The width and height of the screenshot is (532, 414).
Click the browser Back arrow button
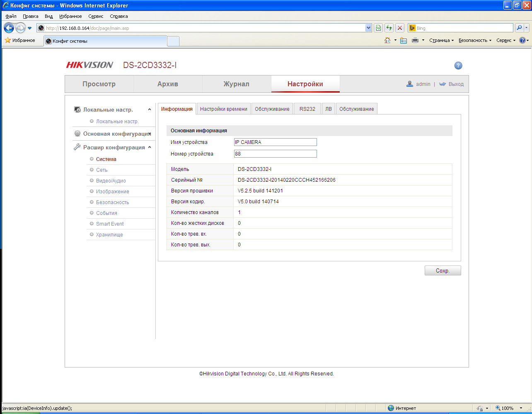coord(9,28)
